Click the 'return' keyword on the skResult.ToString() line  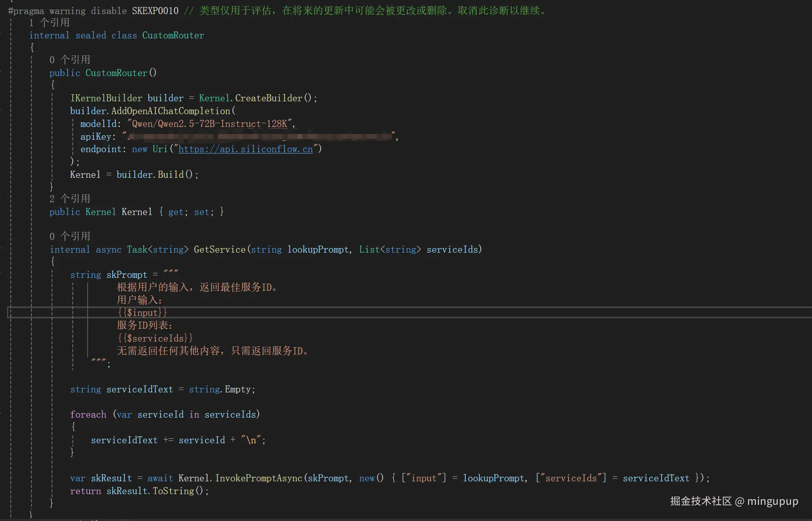coord(86,491)
